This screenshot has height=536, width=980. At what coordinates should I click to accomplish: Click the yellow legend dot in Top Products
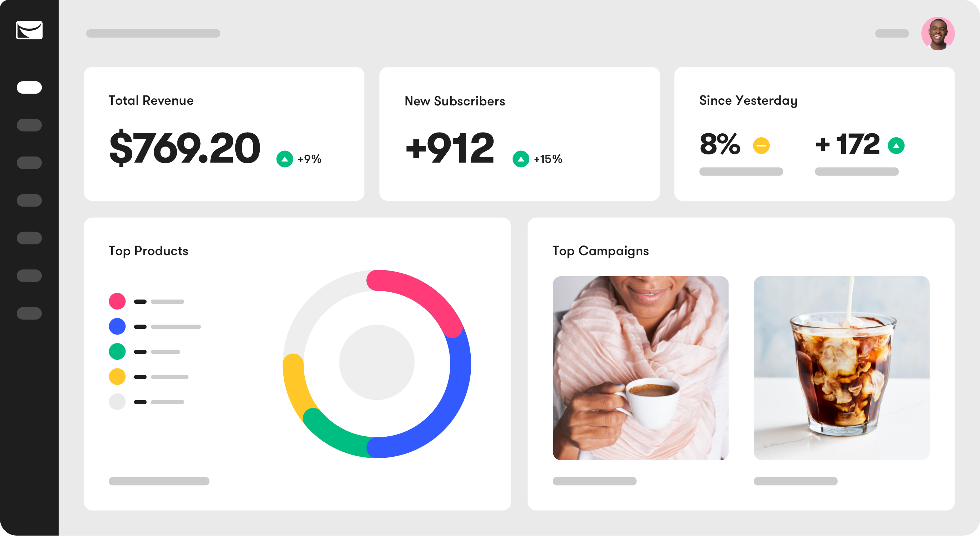tap(117, 377)
